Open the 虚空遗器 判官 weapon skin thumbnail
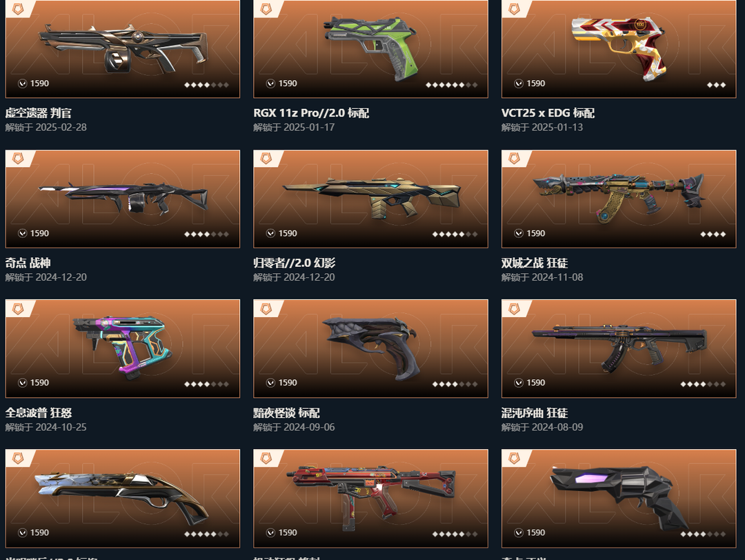The width and height of the screenshot is (745, 560). click(123, 48)
